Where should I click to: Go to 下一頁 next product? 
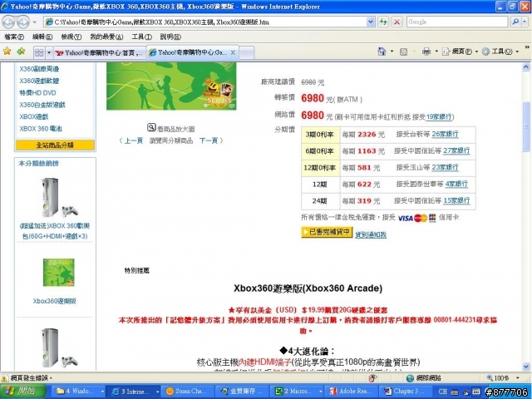(x=209, y=140)
